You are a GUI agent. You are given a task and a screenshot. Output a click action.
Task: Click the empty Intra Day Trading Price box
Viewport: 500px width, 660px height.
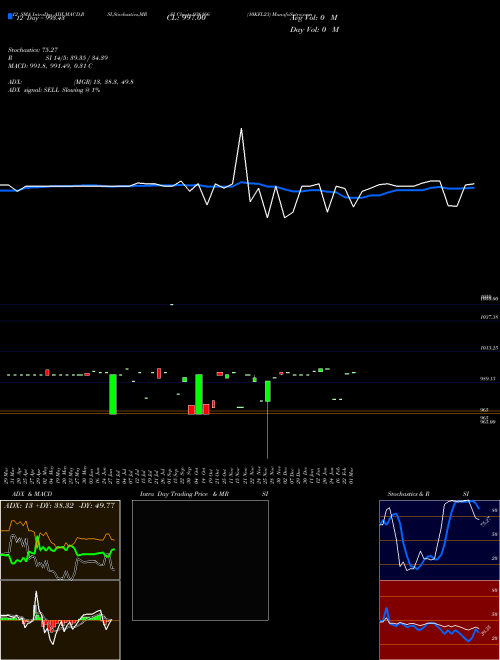200,560
